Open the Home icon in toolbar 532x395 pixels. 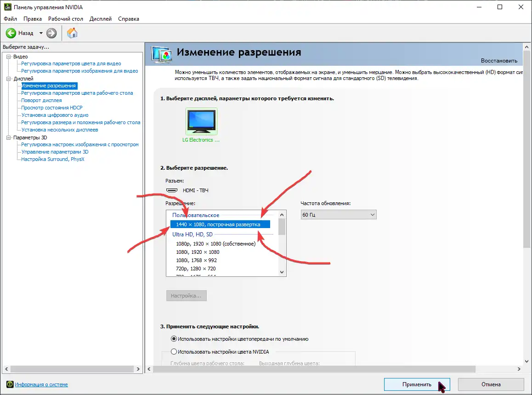click(72, 33)
